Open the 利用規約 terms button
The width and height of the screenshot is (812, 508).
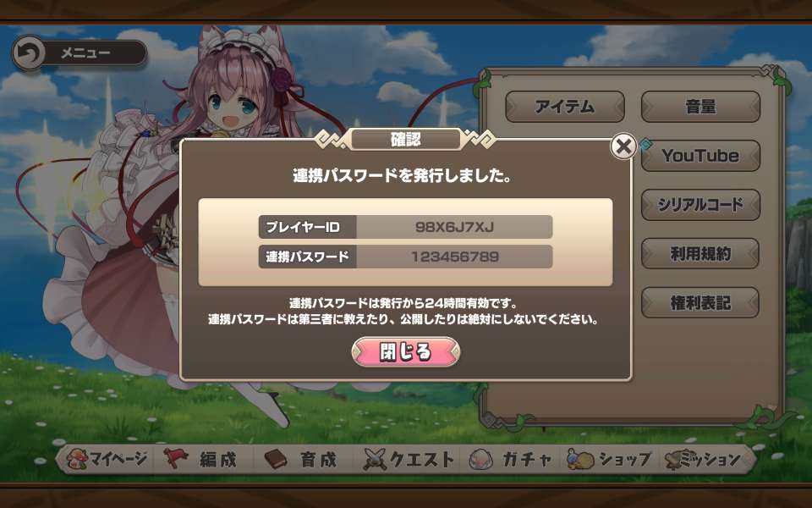[700, 253]
